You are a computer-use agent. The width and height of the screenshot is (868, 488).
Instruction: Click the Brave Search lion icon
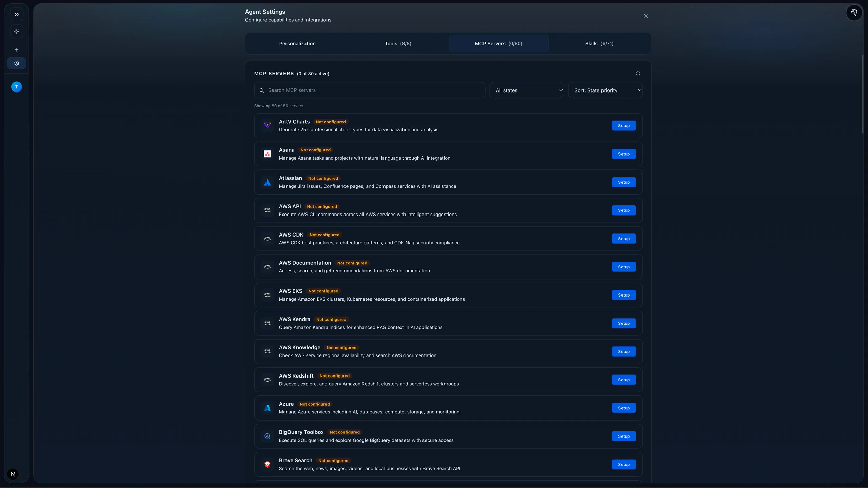coord(267,464)
